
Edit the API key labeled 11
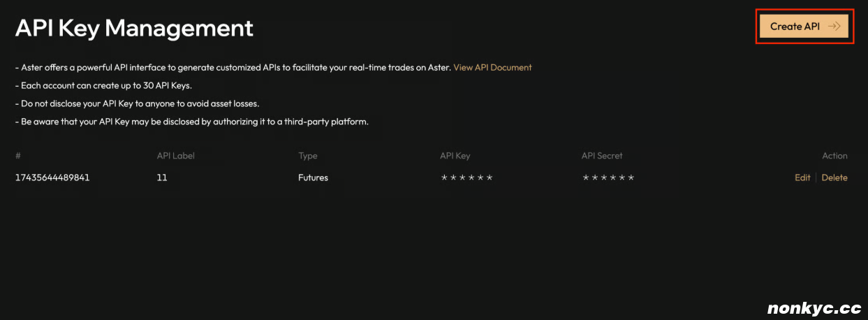click(x=802, y=177)
